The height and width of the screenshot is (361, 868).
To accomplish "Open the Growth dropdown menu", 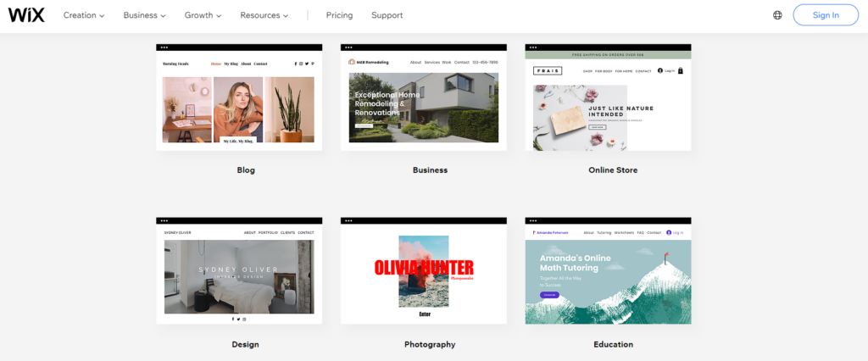I will [x=203, y=15].
